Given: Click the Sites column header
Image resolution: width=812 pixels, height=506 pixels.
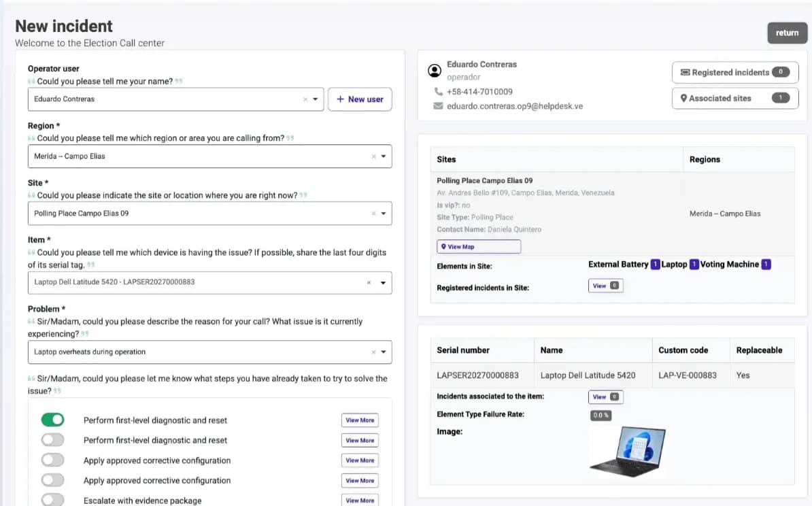Looking at the screenshot, I should tap(557, 160).
